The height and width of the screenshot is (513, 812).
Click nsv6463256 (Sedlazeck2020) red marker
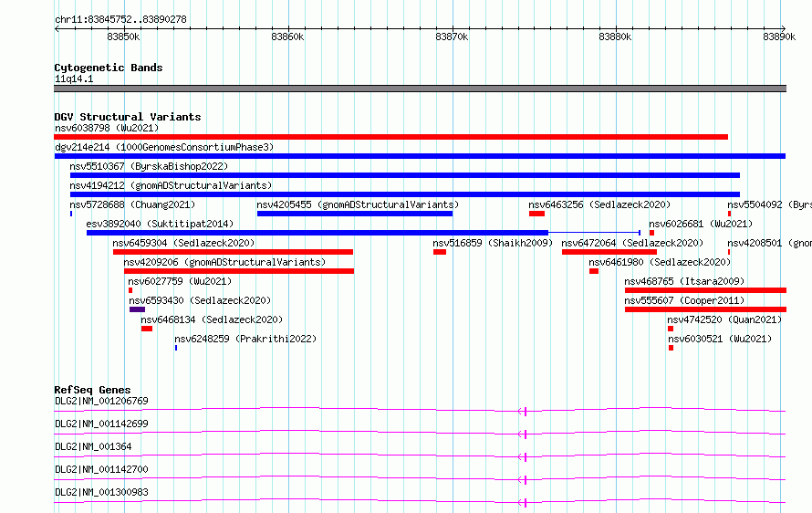coord(536,214)
